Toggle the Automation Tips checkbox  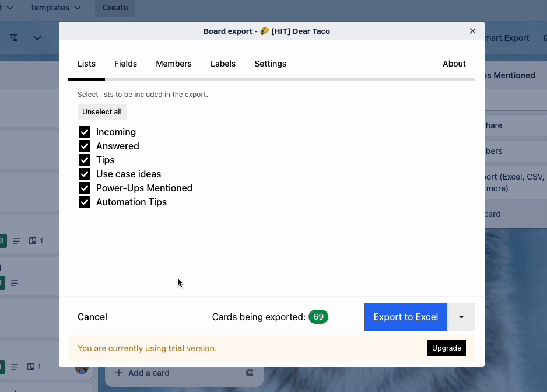coord(85,202)
